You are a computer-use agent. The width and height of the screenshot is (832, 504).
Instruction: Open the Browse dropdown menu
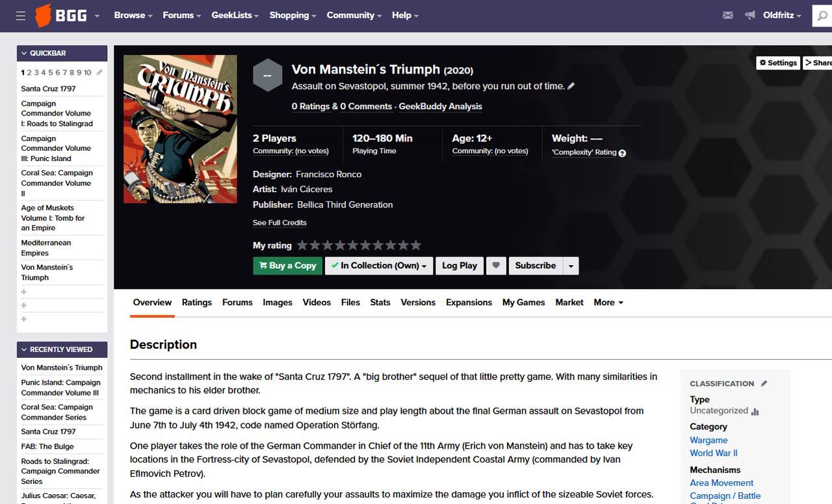[133, 16]
